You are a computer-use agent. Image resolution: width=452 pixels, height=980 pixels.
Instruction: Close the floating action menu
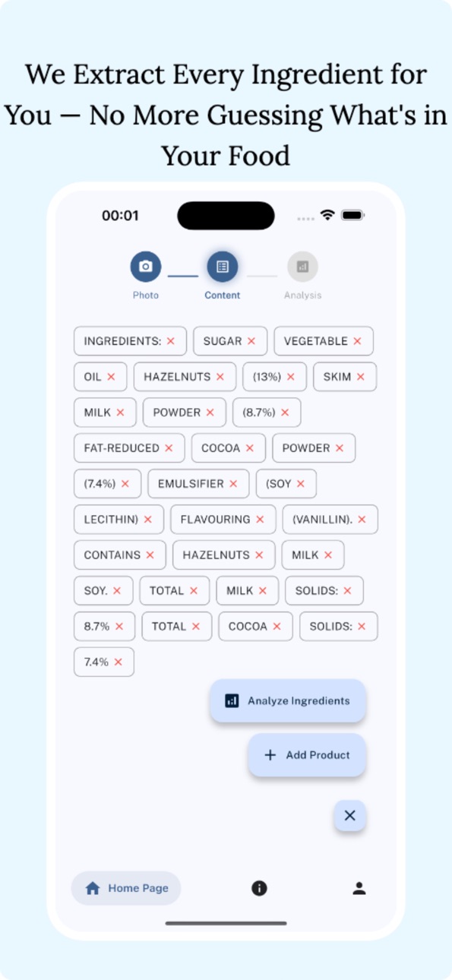pos(349,815)
